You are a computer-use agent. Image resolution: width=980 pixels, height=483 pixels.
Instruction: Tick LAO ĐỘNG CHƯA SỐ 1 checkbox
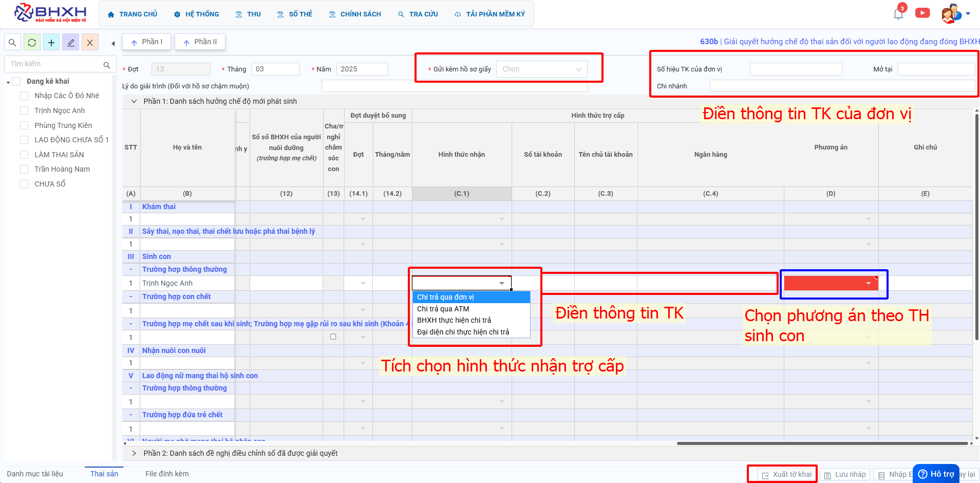(x=24, y=140)
